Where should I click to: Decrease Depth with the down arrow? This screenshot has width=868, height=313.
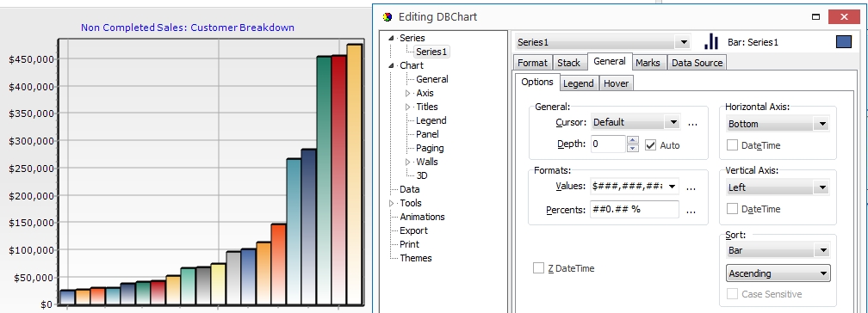click(x=633, y=148)
